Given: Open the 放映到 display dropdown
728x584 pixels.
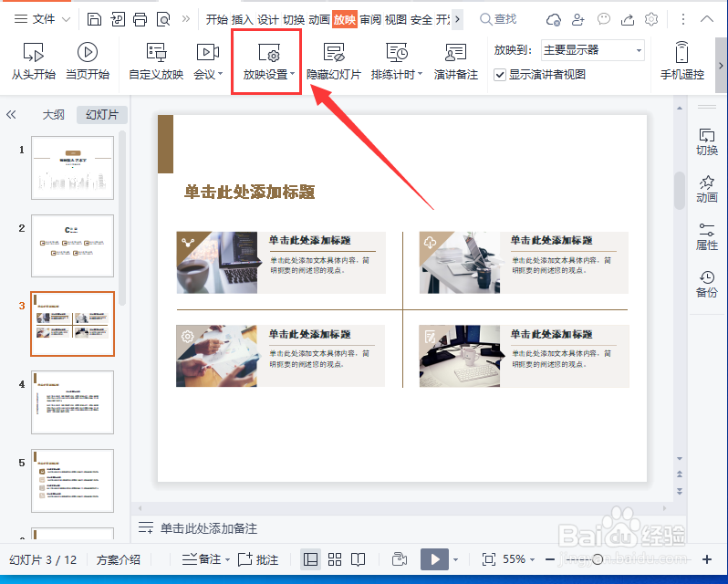Looking at the screenshot, I should point(593,50).
